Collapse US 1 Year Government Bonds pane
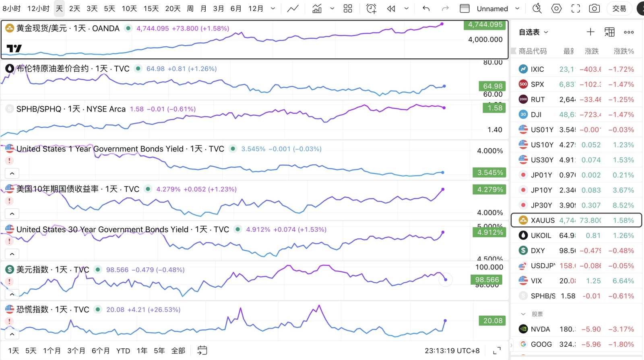 coord(12,174)
